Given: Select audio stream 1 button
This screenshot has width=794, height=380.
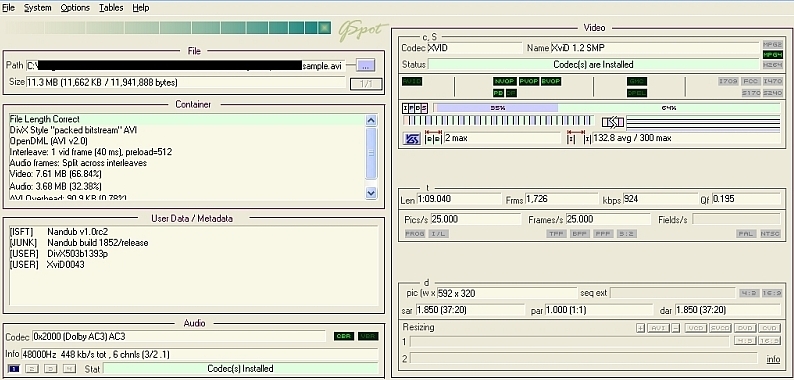Looking at the screenshot, I should click(x=15, y=369).
